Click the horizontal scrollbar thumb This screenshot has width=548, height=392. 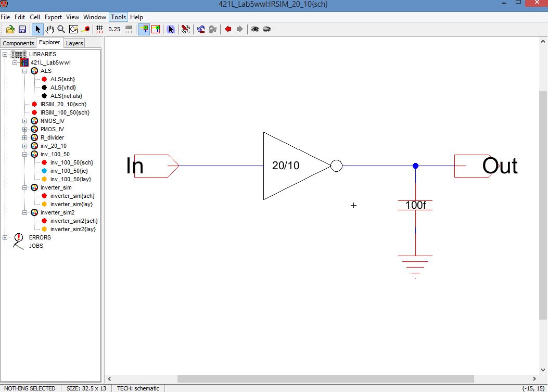[x=325, y=378]
